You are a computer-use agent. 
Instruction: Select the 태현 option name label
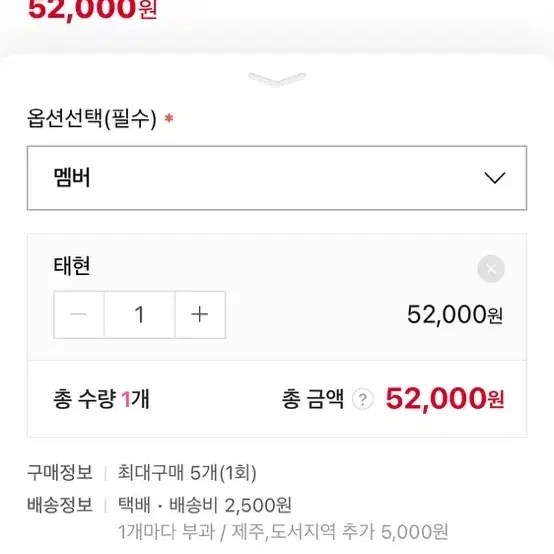click(72, 266)
